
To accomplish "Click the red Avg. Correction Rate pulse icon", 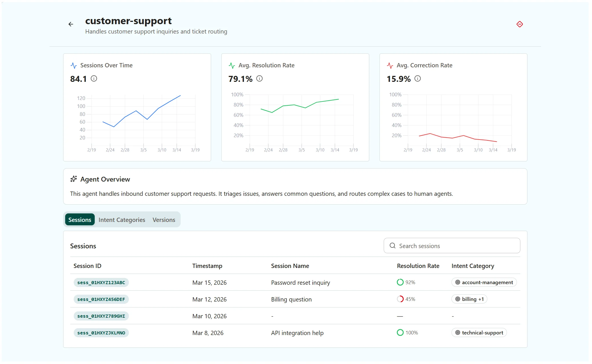I will pyautogui.click(x=390, y=66).
